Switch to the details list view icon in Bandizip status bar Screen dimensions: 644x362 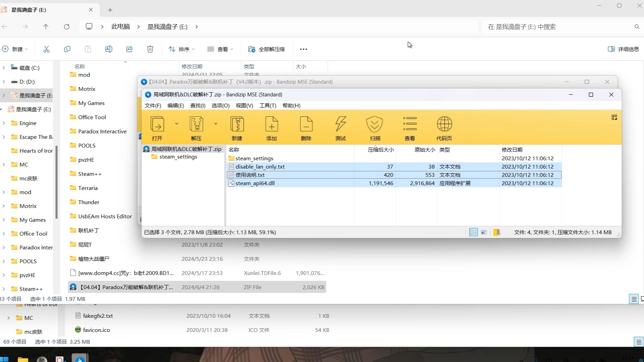pyautogui.click(x=474, y=232)
